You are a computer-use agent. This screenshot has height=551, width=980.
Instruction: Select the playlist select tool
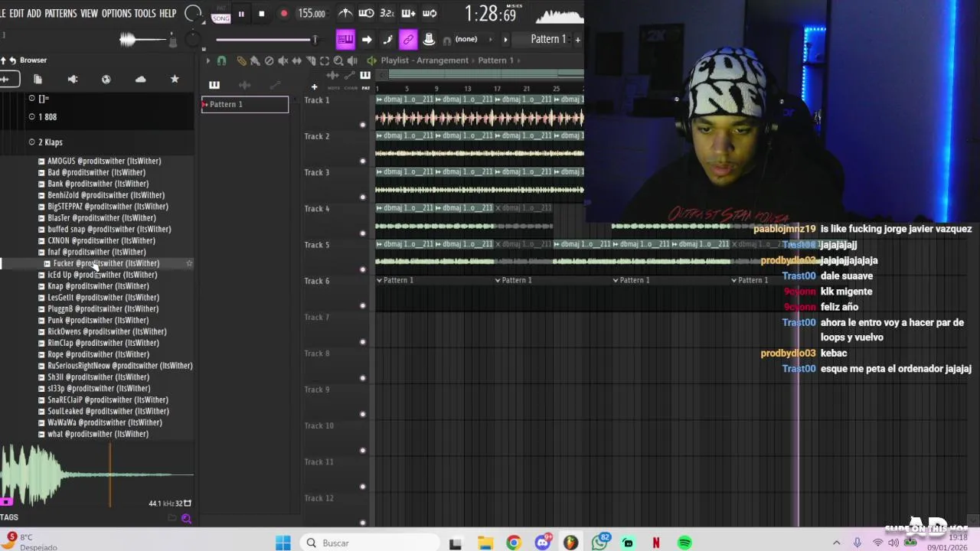tap(324, 60)
